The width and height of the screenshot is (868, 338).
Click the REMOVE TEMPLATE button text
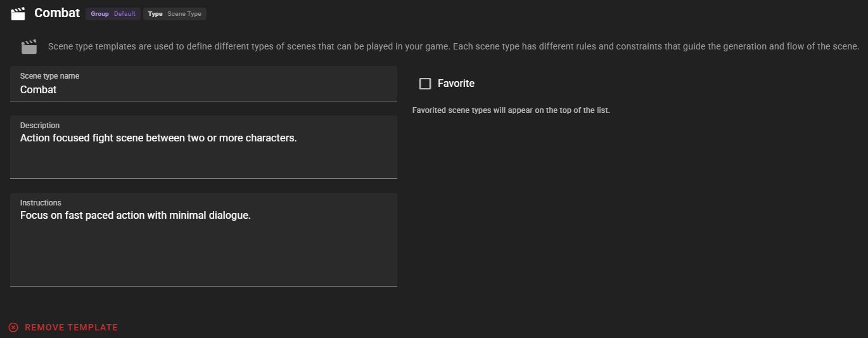pyautogui.click(x=72, y=327)
